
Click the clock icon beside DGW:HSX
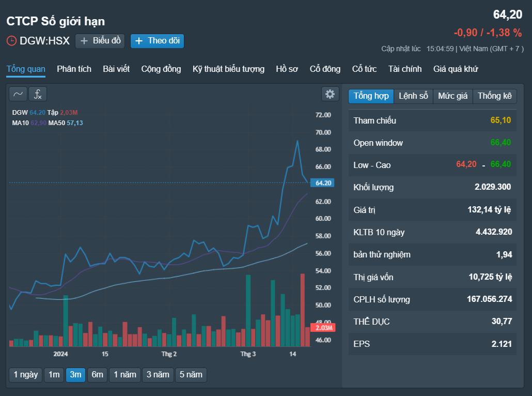[11, 41]
